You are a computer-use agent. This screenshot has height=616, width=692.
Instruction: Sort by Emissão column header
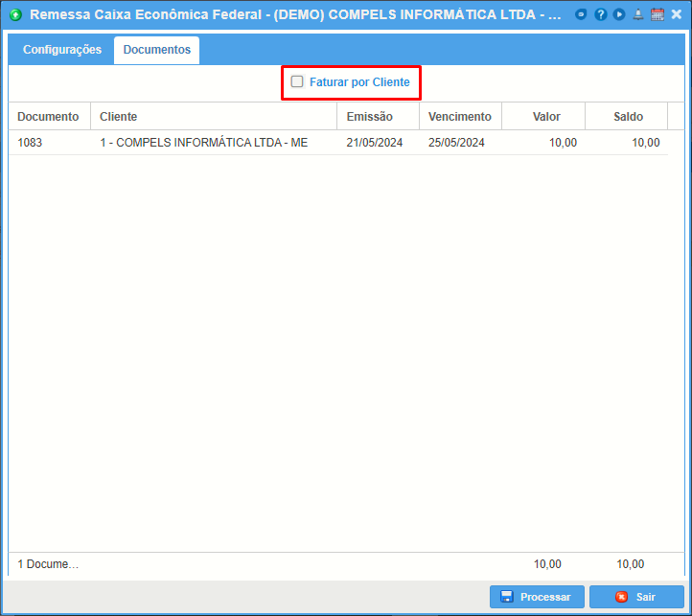point(379,117)
